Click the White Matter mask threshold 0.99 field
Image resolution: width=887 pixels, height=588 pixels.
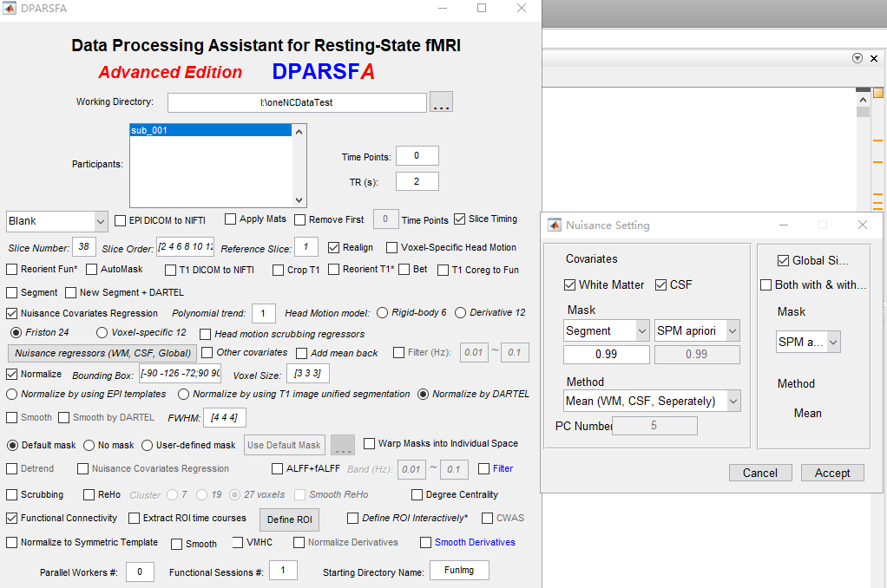607,355
